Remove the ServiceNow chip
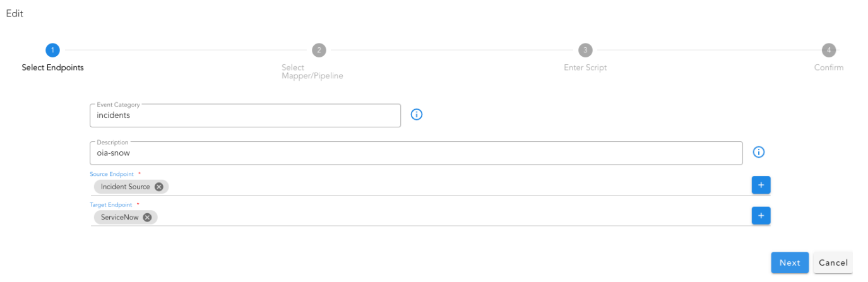The image size is (868, 282). click(x=147, y=217)
